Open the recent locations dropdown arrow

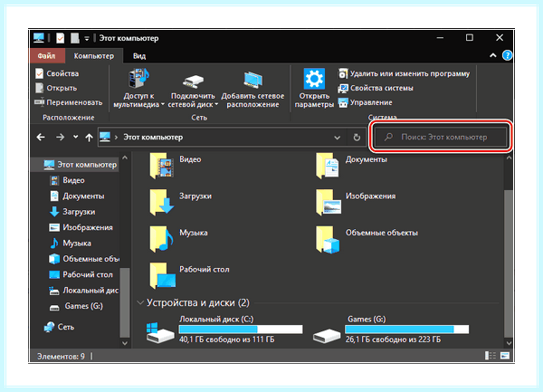pos(75,137)
